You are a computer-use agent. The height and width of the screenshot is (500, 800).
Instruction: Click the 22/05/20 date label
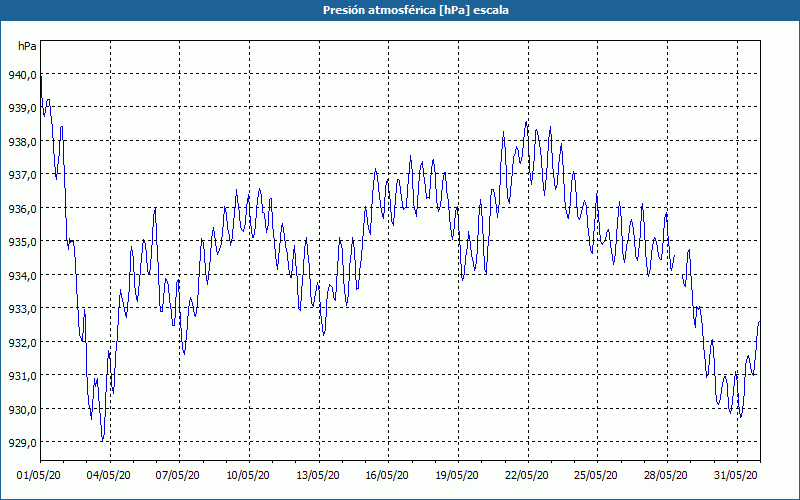tap(527, 475)
